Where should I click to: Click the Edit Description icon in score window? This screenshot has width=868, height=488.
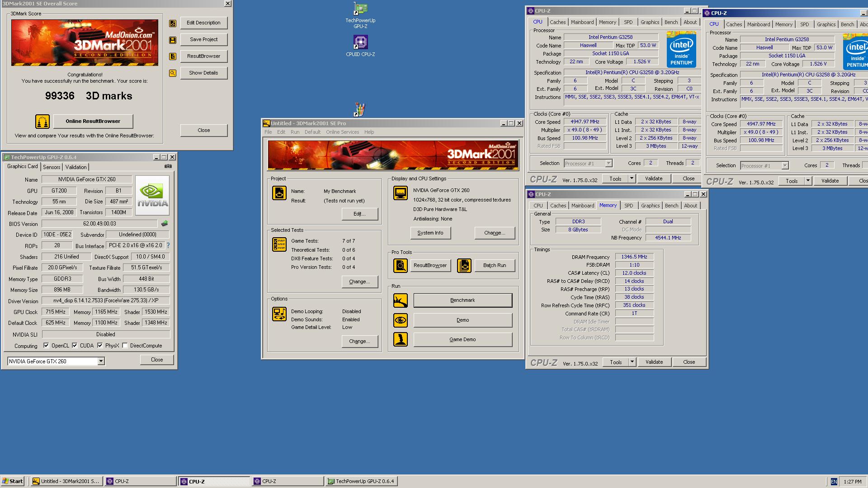pos(173,23)
